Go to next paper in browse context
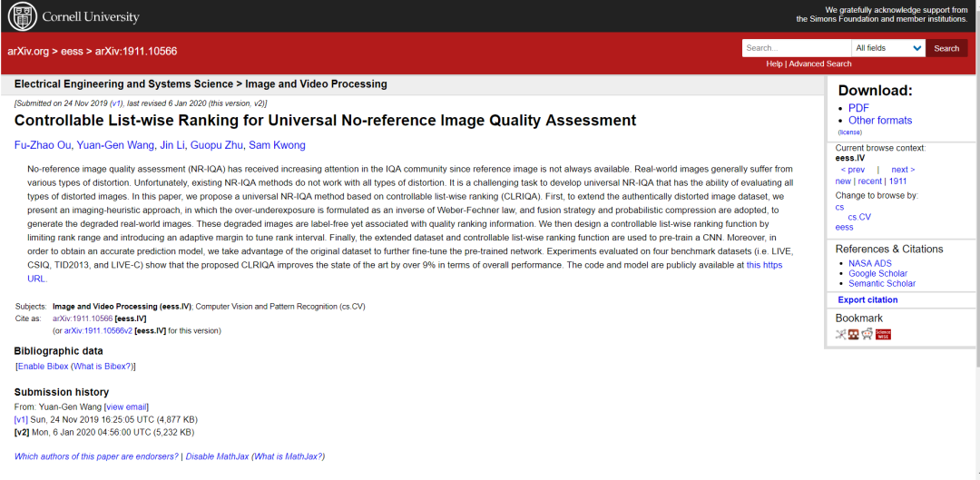 902,170
